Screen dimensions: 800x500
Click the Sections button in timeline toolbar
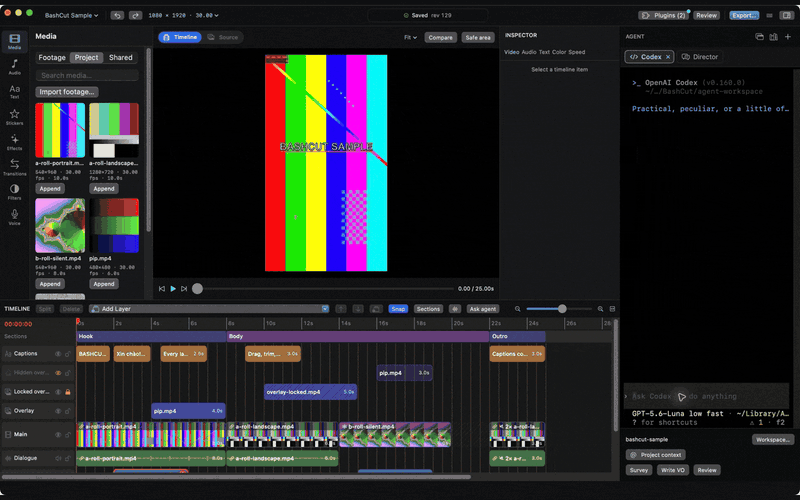pos(428,309)
